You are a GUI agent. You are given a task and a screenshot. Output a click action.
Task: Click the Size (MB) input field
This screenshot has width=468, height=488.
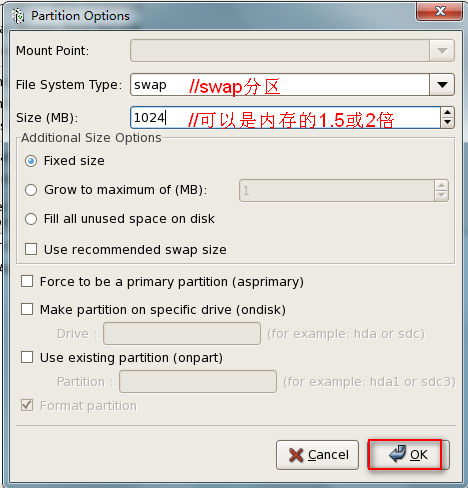coord(285,118)
